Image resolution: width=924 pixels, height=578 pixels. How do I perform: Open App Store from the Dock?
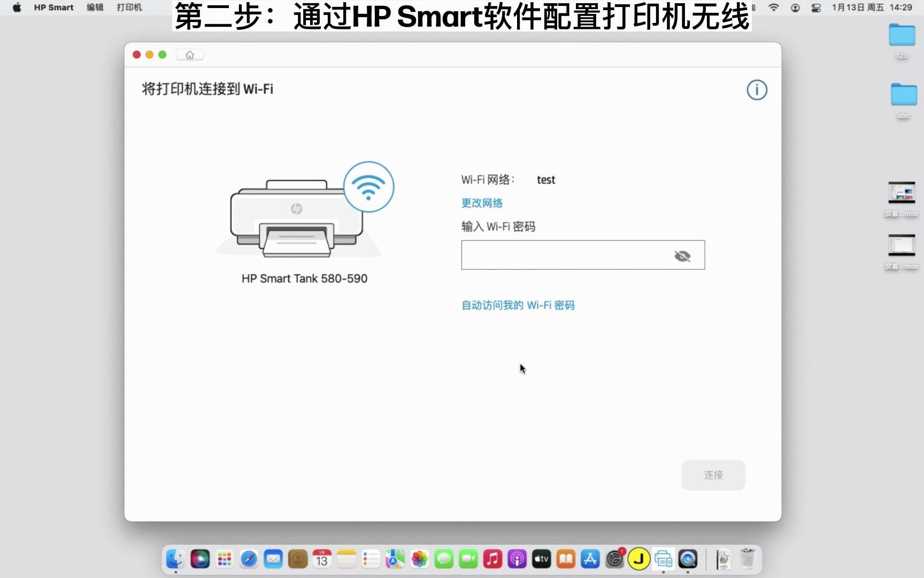590,559
